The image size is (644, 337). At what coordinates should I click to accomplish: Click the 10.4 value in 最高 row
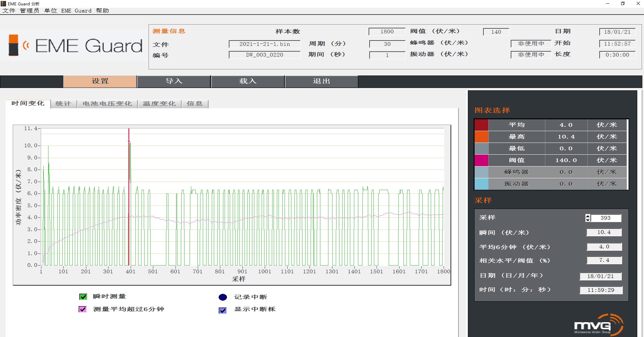pyautogui.click(x=566, y=137)
